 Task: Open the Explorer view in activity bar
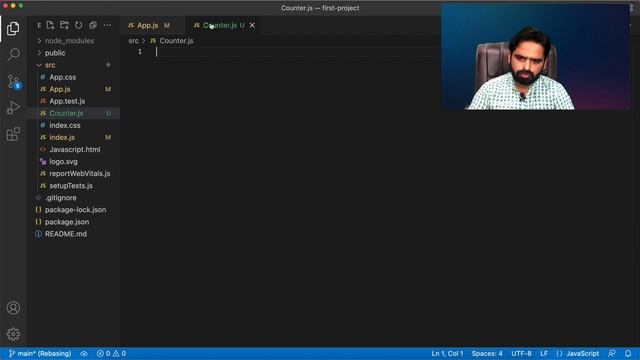pos(13,29)
